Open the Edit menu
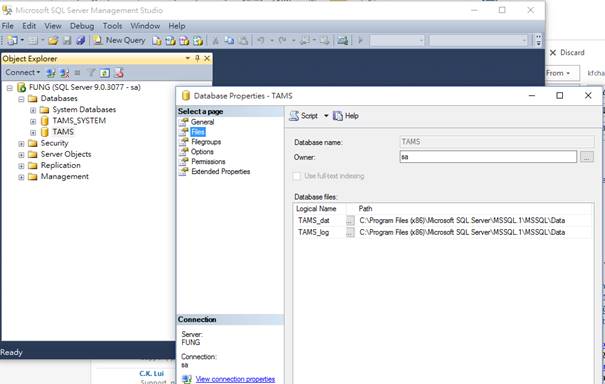The width and height of the screenshot is (605, 384). point(29,26)
